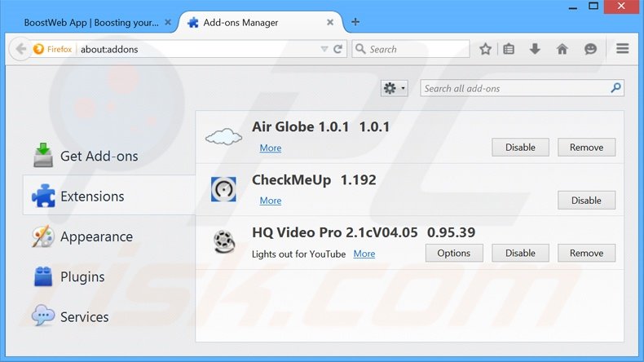The image size is (644, 362).
Task: Go to the home page icon
Action: tap(562, 49)
